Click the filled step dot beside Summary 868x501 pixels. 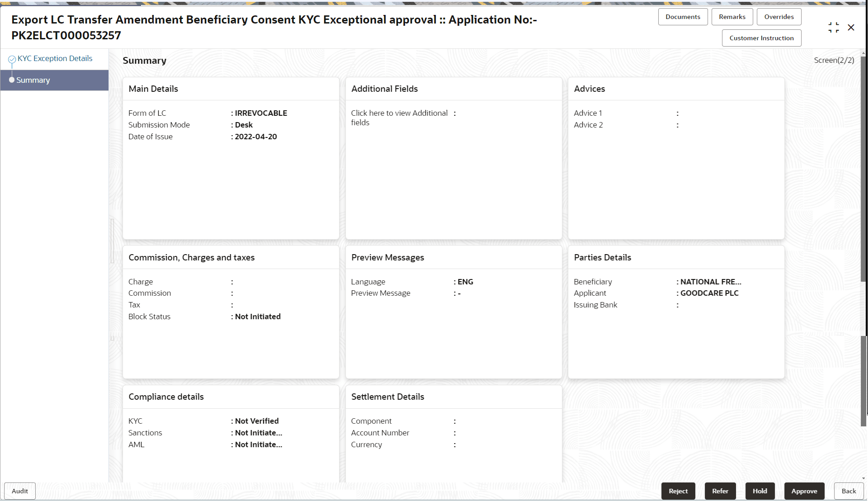coord(12,80)
